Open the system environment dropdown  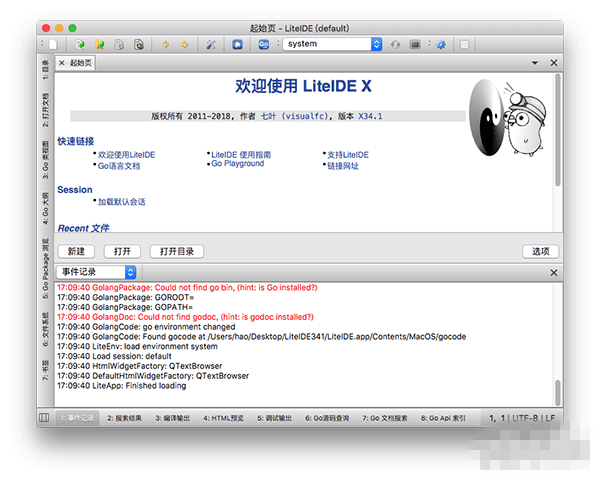coord(332,44)
